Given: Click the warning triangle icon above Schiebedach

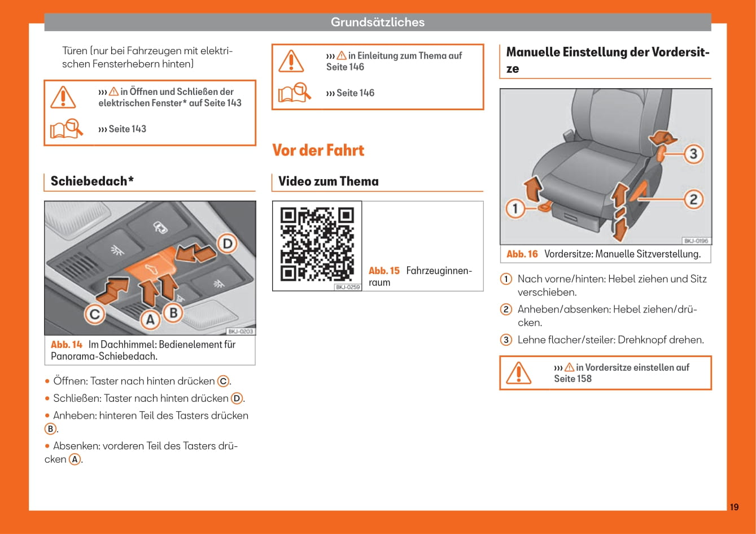Looking at the screenshot, I should 63,97.
